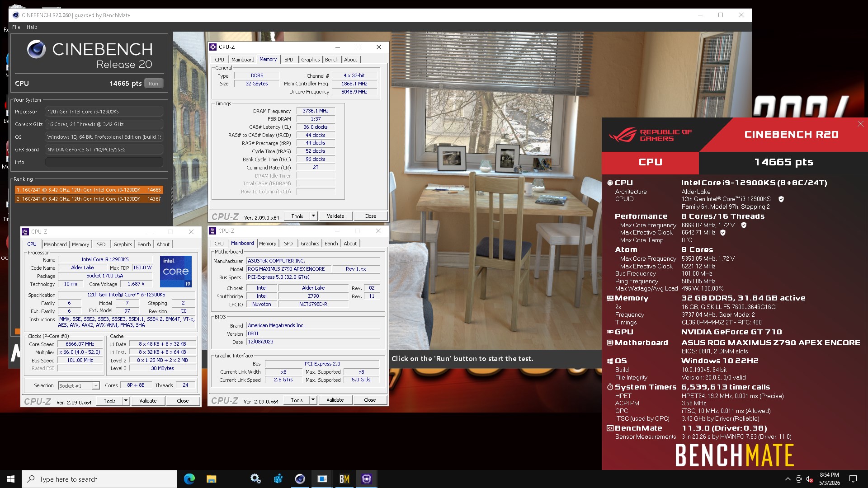
Task: Click the BenchMate CPU section icon
Action: coord(610,183)
